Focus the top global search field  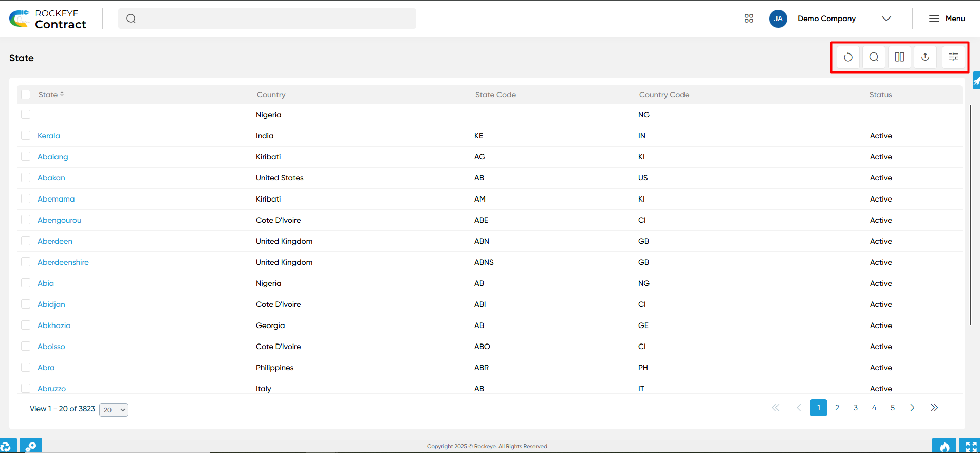[x=267, y=19]
